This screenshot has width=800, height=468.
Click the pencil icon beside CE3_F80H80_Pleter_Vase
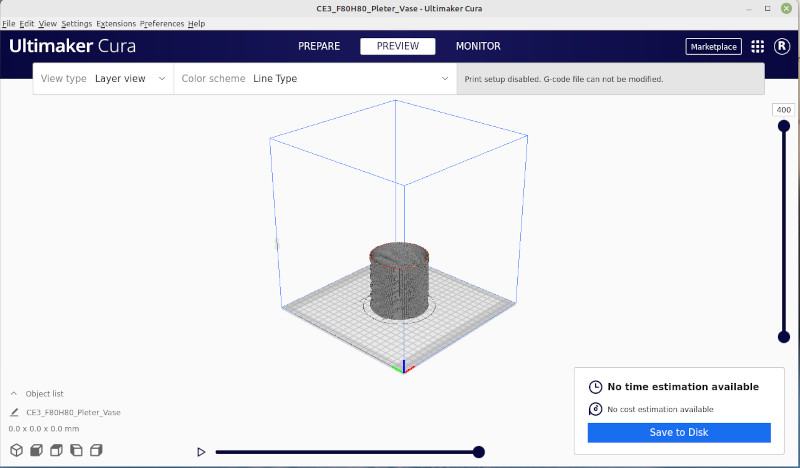[14, 412]
